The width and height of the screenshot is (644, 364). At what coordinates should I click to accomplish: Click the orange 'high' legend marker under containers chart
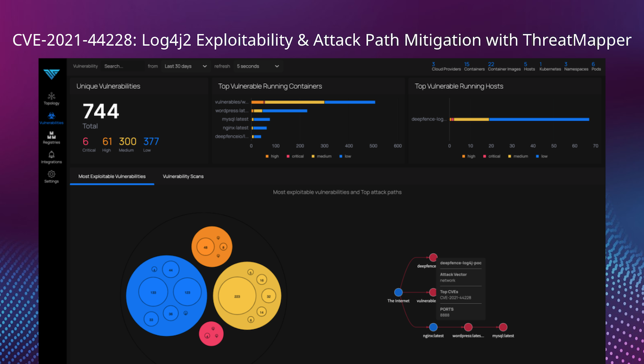(267, 156)
